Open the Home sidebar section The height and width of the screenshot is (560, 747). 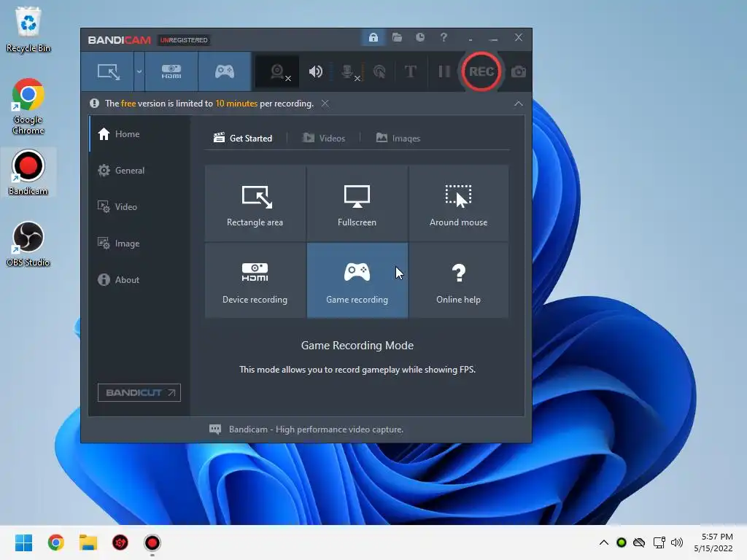139,134
